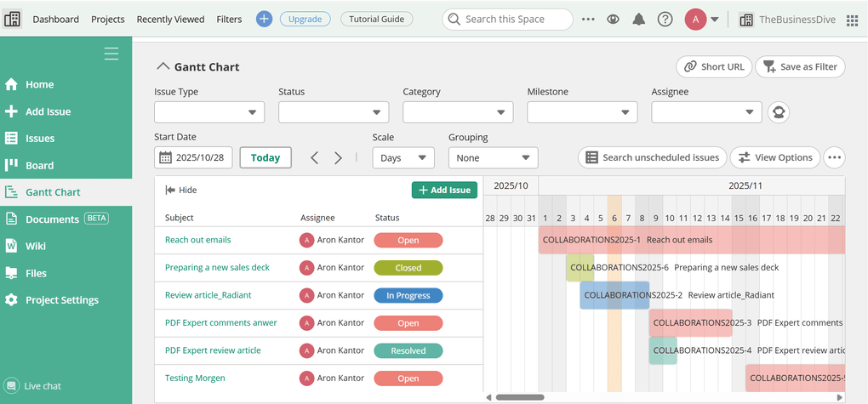This screenshot has width=868, height=404.
Task: Open Live chat
Action: pos(32,386)
